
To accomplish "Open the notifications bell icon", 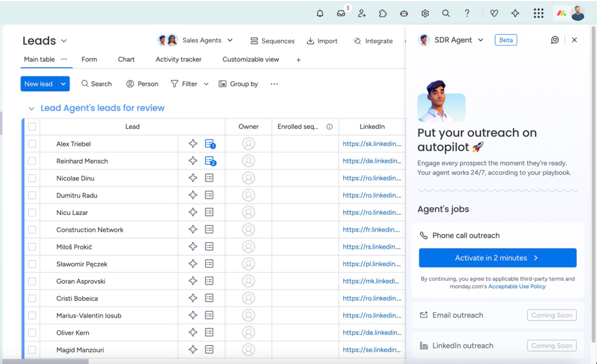I will pos(320,13).
